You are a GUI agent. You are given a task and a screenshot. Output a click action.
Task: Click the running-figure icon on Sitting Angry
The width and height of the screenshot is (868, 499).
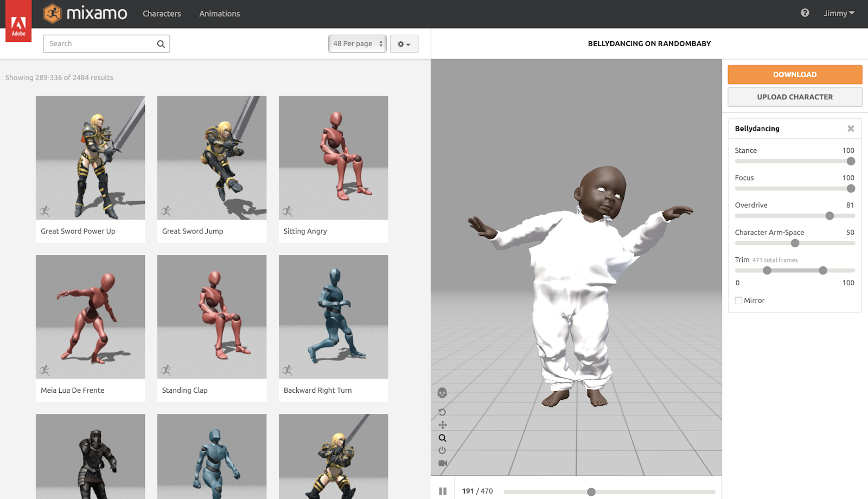[x=288, y=211]
